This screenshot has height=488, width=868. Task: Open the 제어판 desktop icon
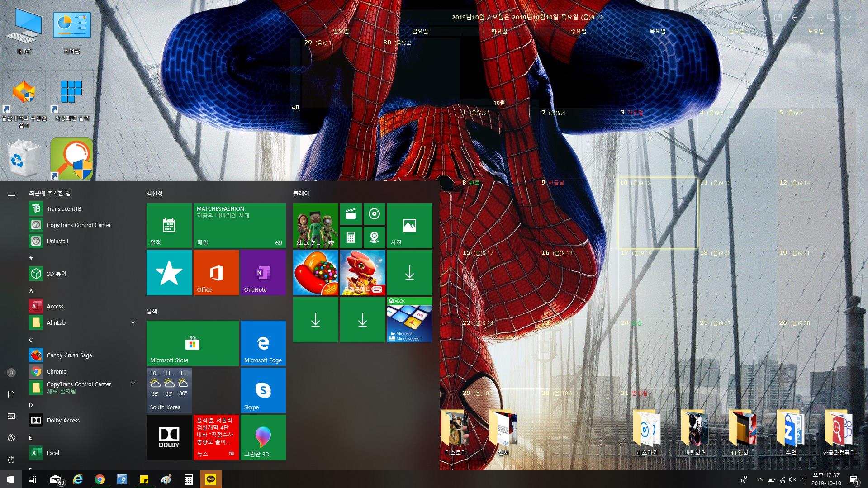pyautogui.click(x=72, y=32)
